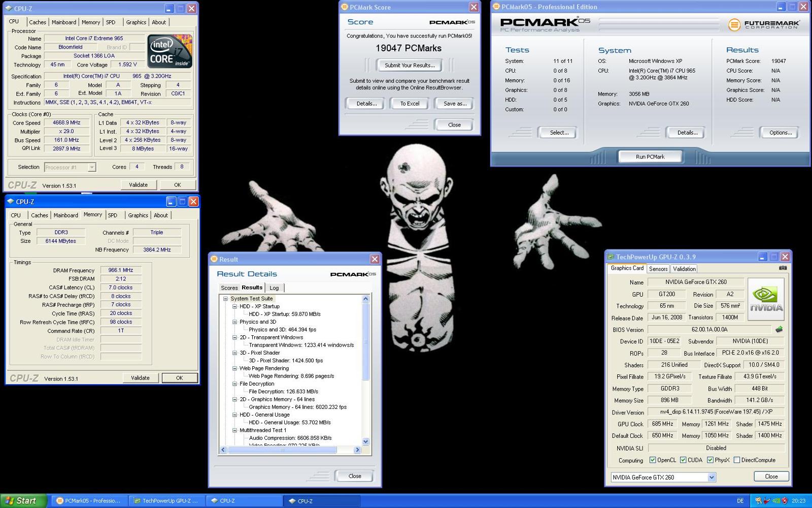Viewport: 812px width, 508px height.
Task: Click Save as button in PCMark Score
Action: tap(455, 104)
